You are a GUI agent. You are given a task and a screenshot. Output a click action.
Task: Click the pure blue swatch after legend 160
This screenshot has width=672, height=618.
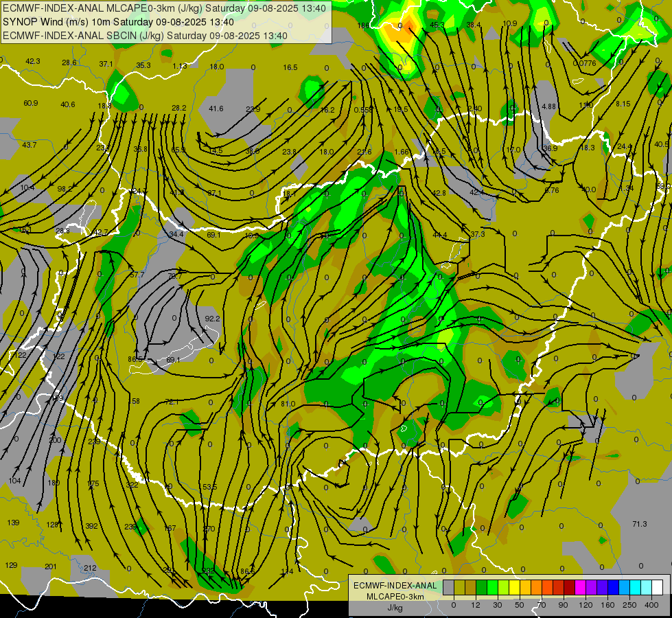pos(614,588)
